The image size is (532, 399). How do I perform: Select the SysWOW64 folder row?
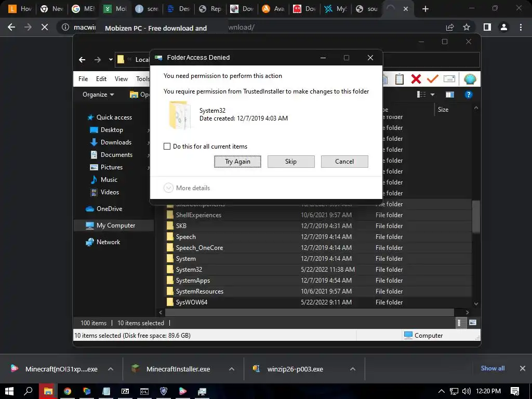(x=317, y=302)
